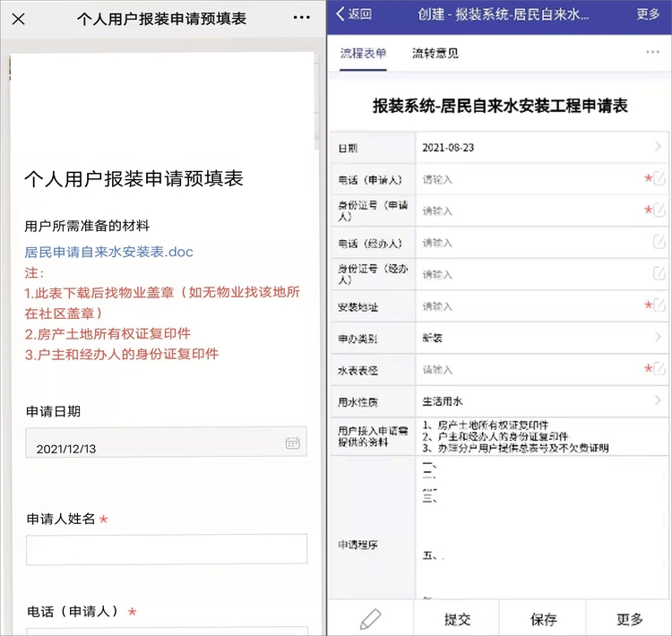Click the 申请人姓名 input field
This screenshot has width=672, height=636.
[x=166, y=549]
